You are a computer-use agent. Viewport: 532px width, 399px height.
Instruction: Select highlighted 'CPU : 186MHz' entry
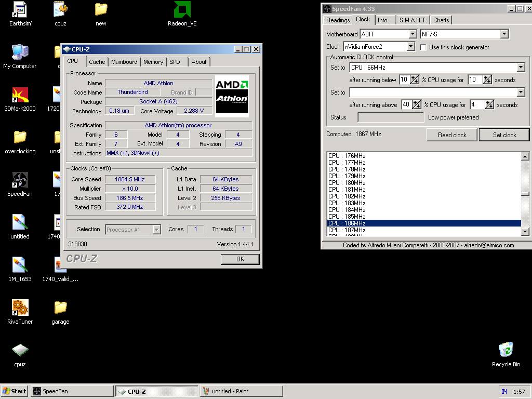point(424,223)
